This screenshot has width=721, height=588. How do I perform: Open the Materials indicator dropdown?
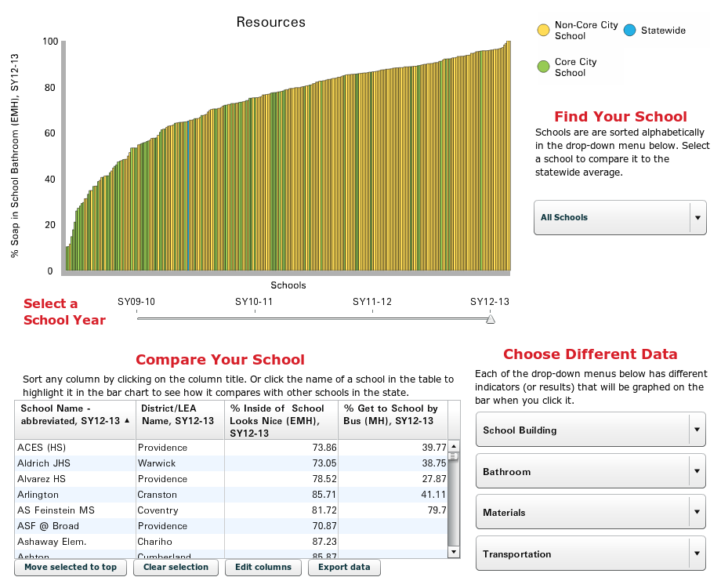(590, 513)
